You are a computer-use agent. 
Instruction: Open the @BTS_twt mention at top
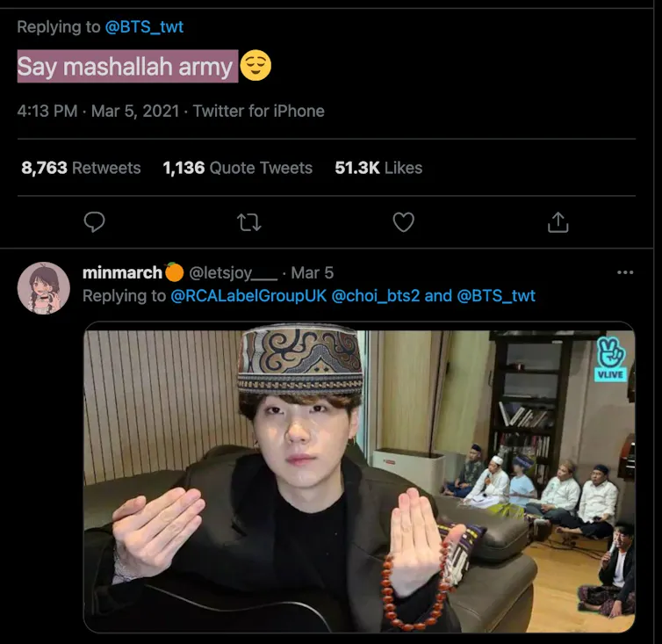(144, 26)
